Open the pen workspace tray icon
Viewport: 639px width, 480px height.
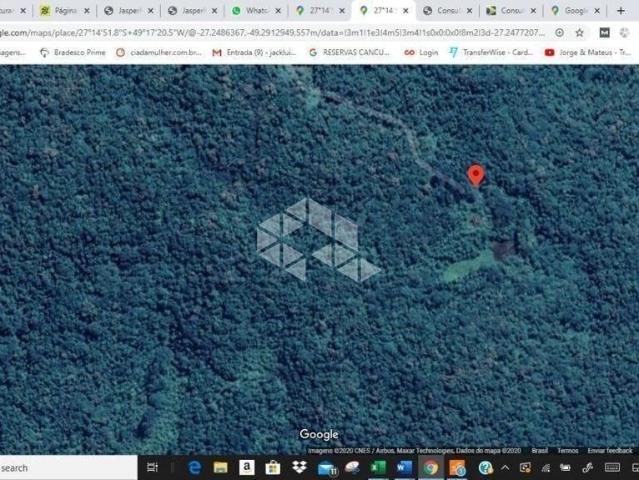pyautogui.click(x=587, y=468)
